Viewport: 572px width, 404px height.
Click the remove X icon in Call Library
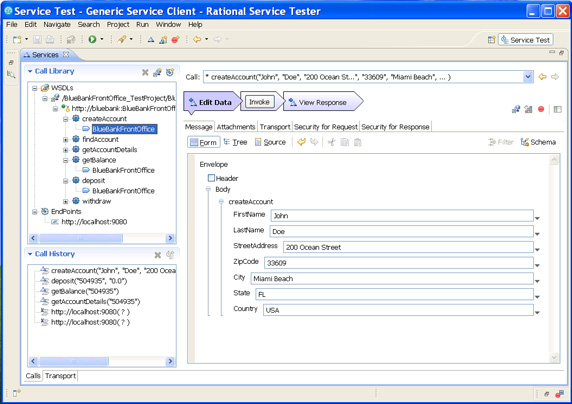point(145,72)
